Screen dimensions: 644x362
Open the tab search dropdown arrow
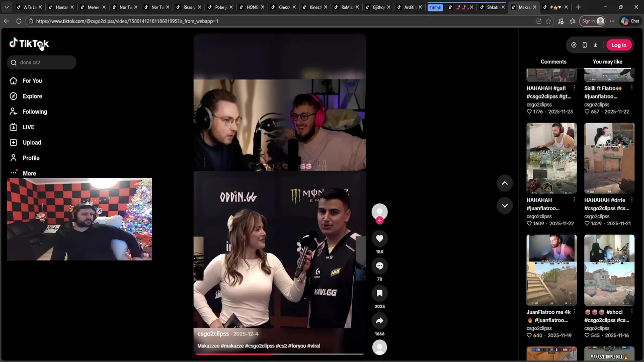(7, 7)
